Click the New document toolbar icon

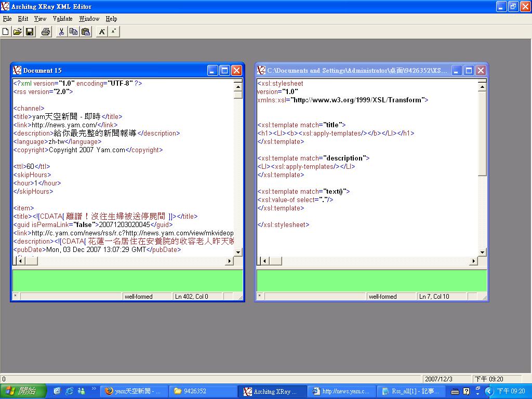5,32
